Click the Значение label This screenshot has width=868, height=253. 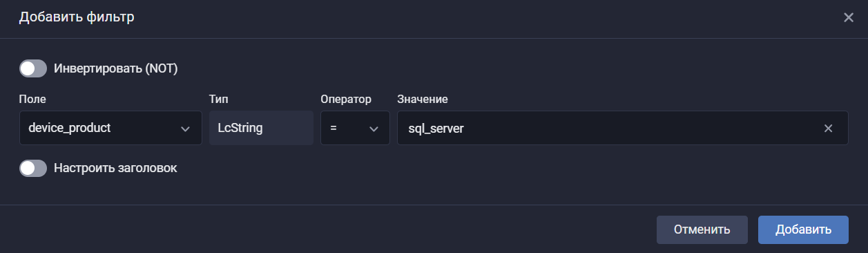[x=423, y=99]
